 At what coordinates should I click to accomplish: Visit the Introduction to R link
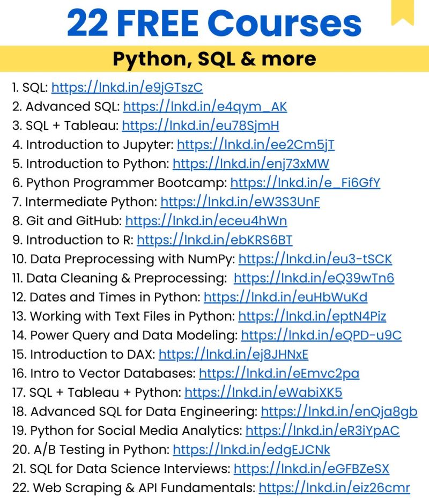[214, 240]
